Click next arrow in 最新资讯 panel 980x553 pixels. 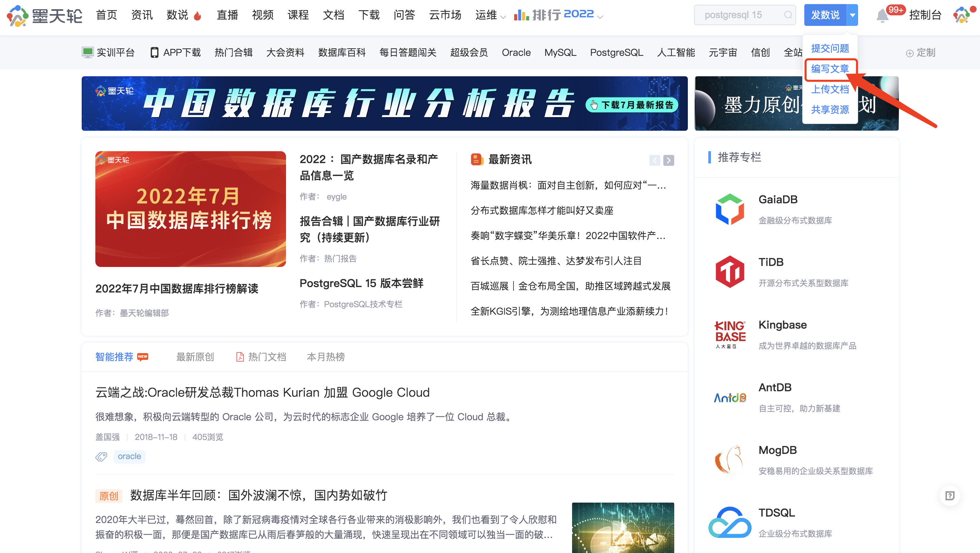pos(668,160)
